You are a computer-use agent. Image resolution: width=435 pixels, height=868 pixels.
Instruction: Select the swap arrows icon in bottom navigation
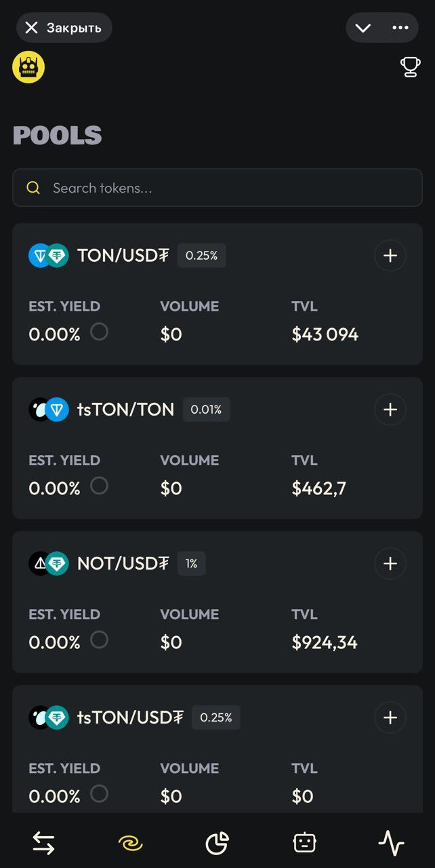43,842
